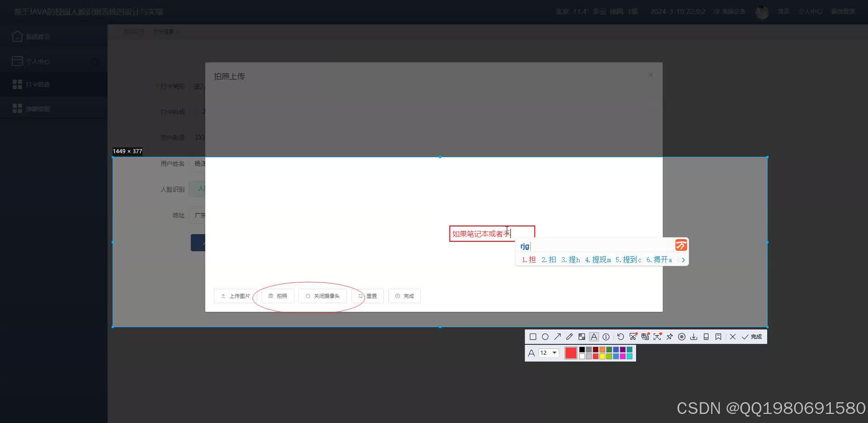Image resolution: width=868 pixels, height=423 pixels.
Task: Expand 个人中心 in the sidebar
Action: [54, 61]
